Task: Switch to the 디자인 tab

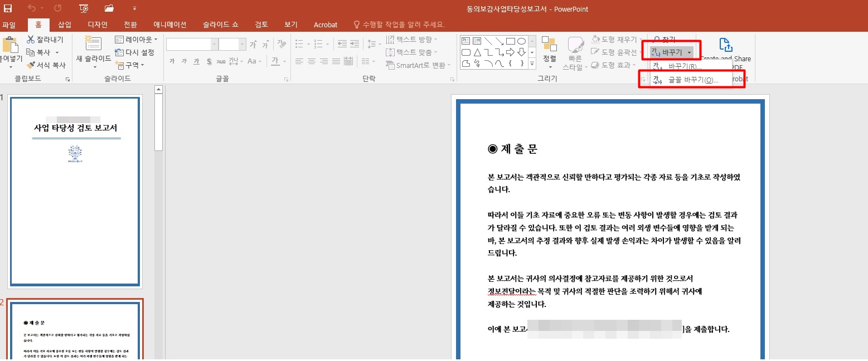Action: pos(98,25)
